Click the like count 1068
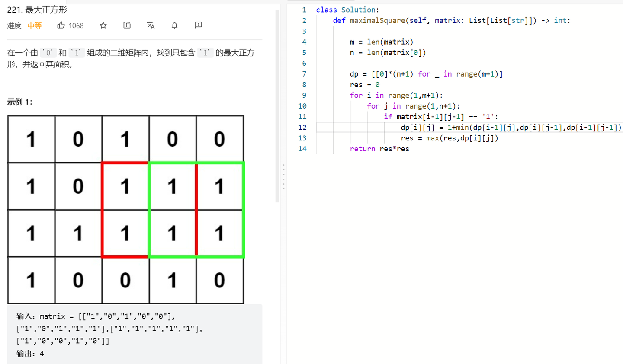Image resolution: width=623 pixels, height=364 pixels. pos(76,25)
